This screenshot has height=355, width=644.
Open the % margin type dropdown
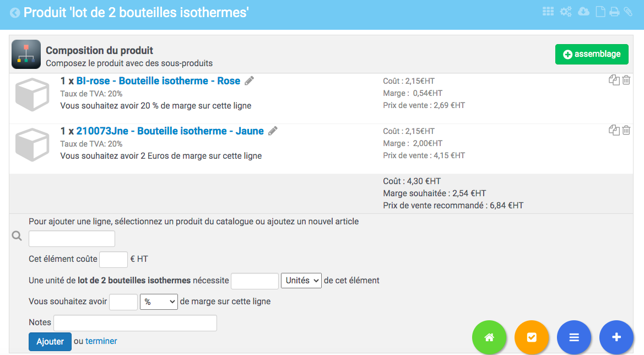point(159,302)
